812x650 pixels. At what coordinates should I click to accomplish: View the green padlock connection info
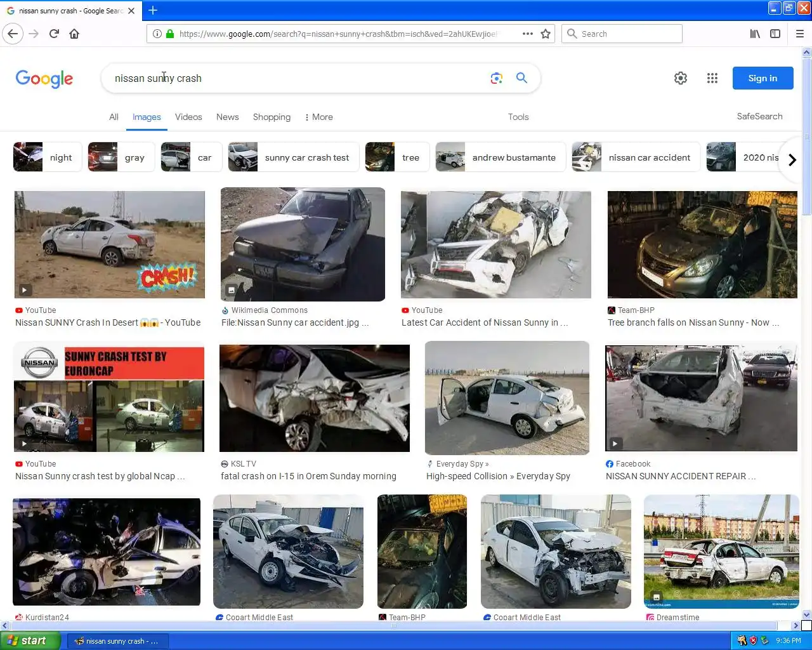tap(170, 34)
